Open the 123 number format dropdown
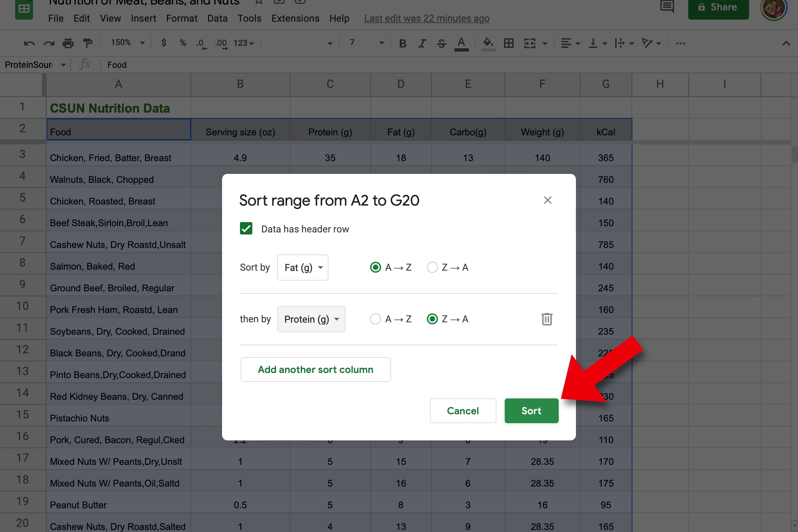The width and height of the screenshot is (798, 532). (x=244, y=43)
